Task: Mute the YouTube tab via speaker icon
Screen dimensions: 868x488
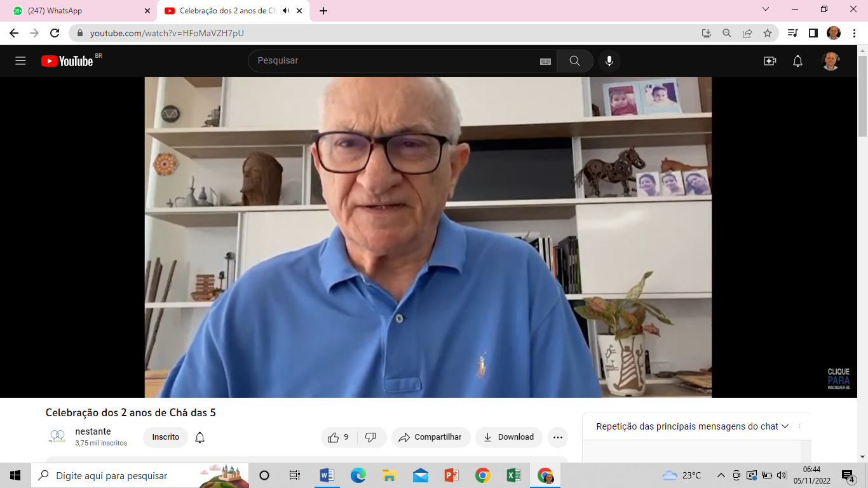Action: (286, 11)
